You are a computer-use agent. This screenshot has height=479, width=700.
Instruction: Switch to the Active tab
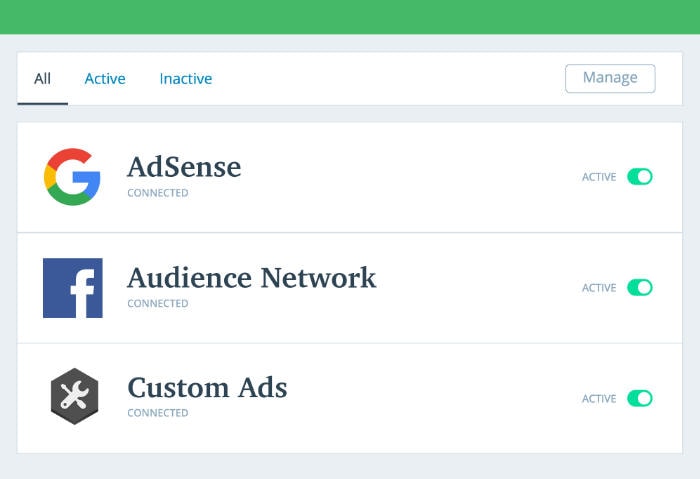pos(105,79)
